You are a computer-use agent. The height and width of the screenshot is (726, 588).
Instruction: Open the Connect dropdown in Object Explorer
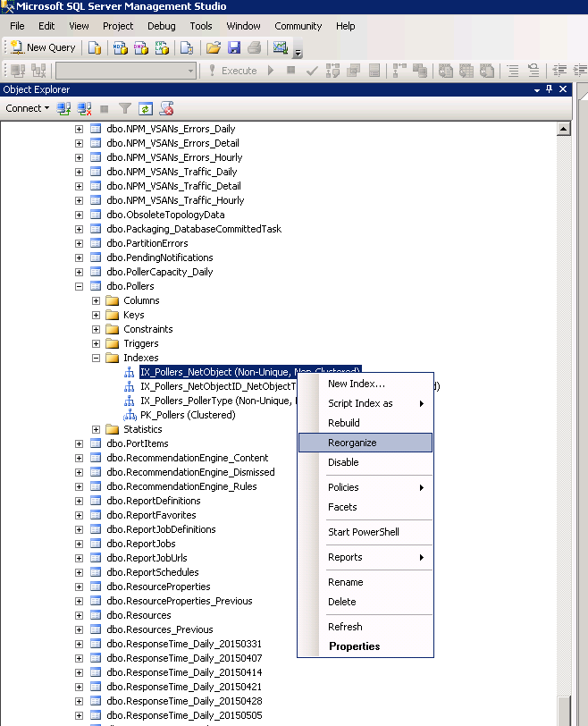[x=28, y=108]
